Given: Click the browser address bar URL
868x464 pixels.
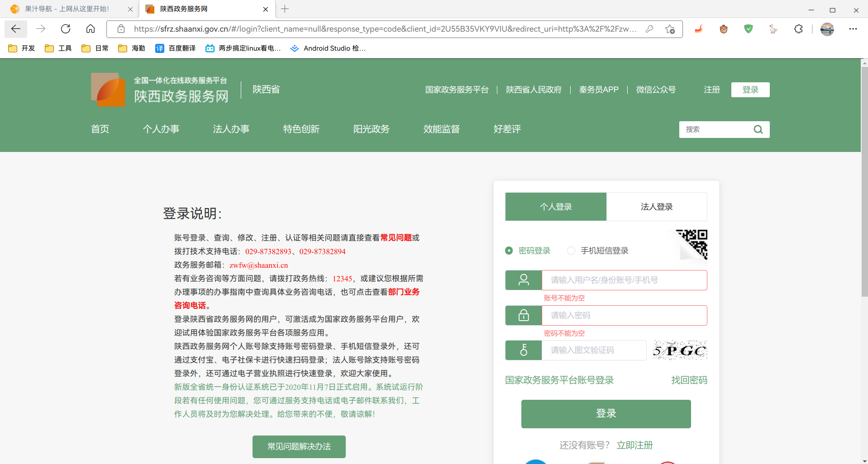Looking at the screenshot, I should 385,29.
